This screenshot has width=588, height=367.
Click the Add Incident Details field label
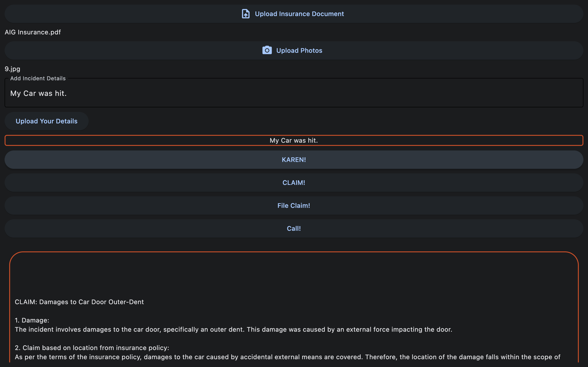(38, 78)
